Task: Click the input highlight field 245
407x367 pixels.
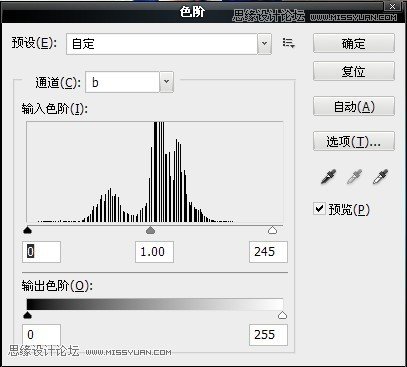Action: click(268, 252)
